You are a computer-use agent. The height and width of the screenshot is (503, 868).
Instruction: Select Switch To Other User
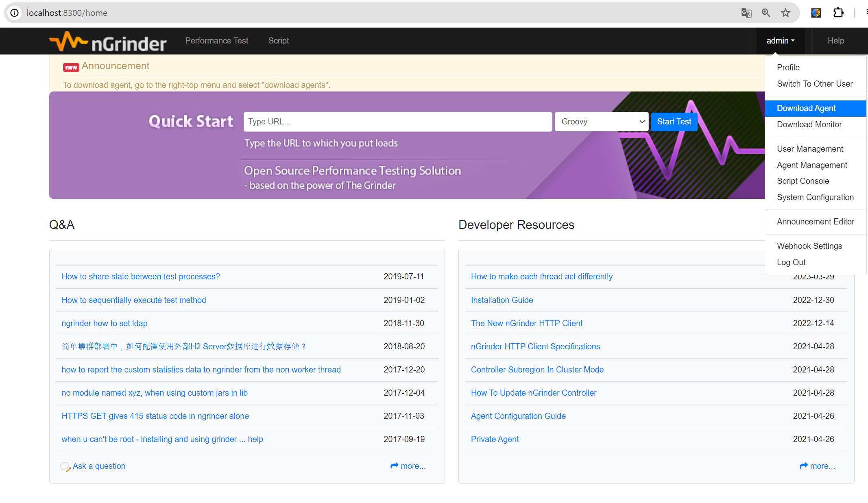pyautogui.click(x=815, y=84)
